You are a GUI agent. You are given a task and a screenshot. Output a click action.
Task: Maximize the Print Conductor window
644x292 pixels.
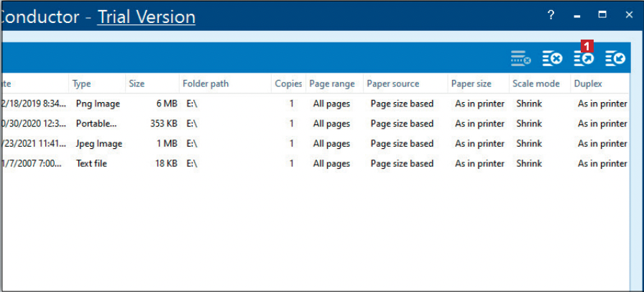[602, 15]
